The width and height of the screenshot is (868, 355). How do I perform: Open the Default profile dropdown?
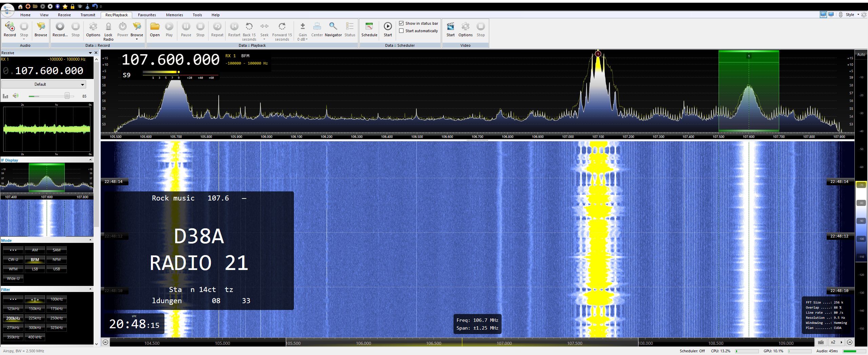coord(44,84)
